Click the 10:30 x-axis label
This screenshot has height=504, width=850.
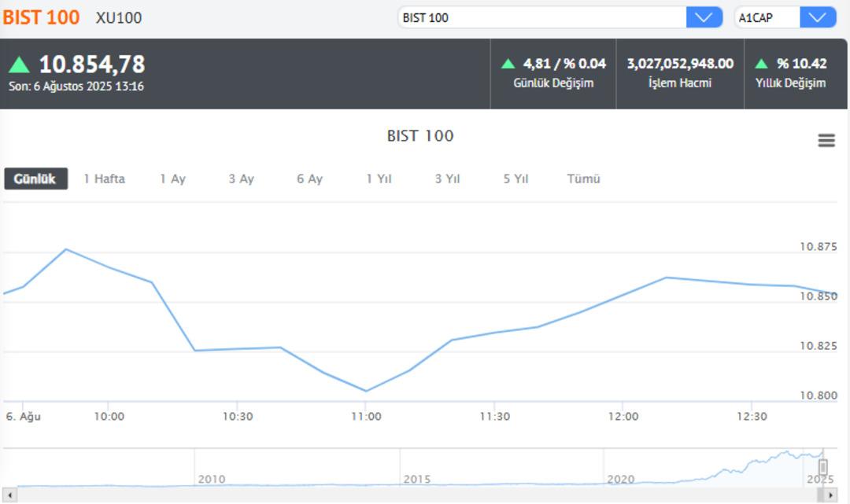[x=238, y=417]
